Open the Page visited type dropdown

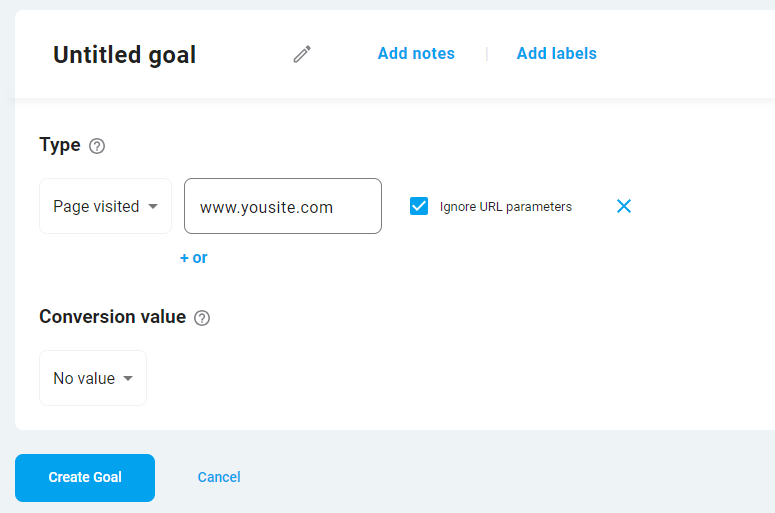(x=105, y=206)
